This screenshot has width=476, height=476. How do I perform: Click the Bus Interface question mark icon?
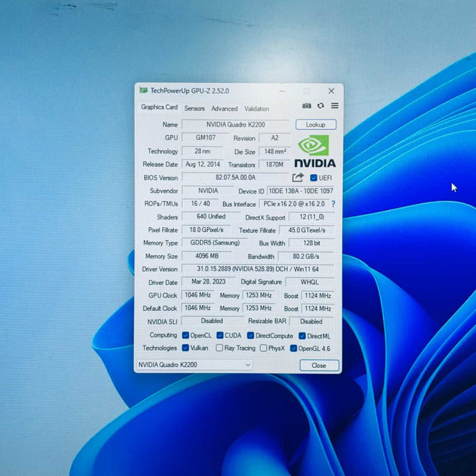(x=333, y=204)
